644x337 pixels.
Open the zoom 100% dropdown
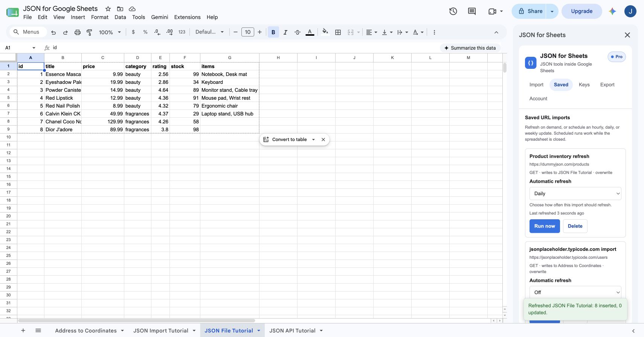point(110,32)
